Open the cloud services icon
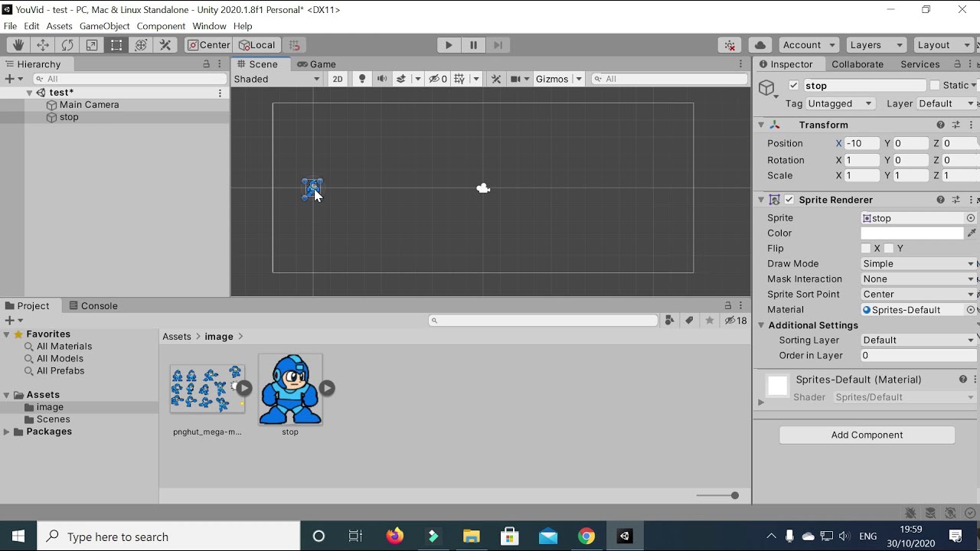The image size is (980, 551). pyautogui.click(x=759, y=45)
